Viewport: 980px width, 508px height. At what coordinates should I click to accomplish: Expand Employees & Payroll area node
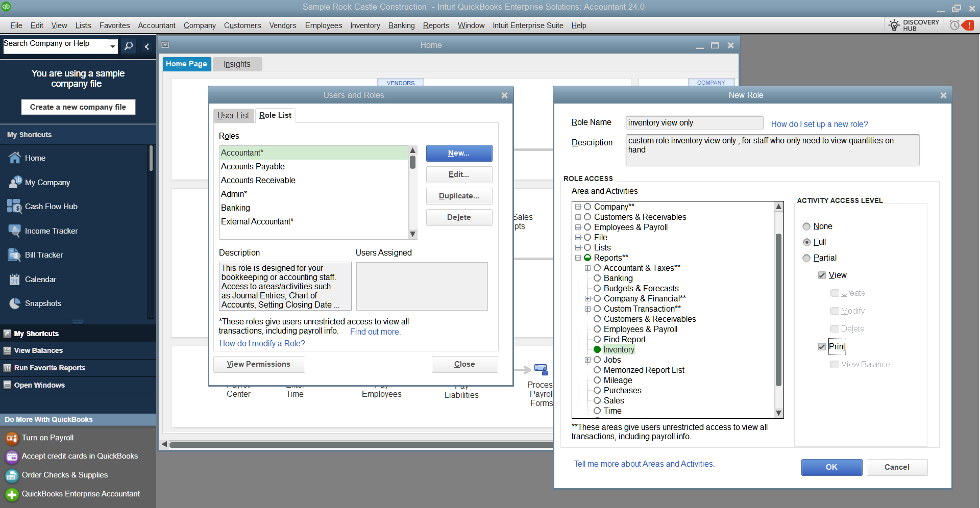pyautogui.click(x=578, y=227)
